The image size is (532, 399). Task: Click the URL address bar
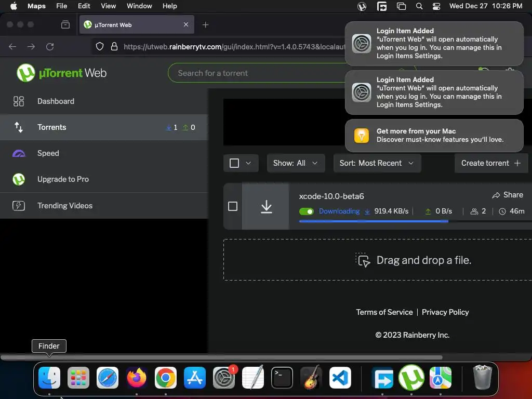[234, 47]
